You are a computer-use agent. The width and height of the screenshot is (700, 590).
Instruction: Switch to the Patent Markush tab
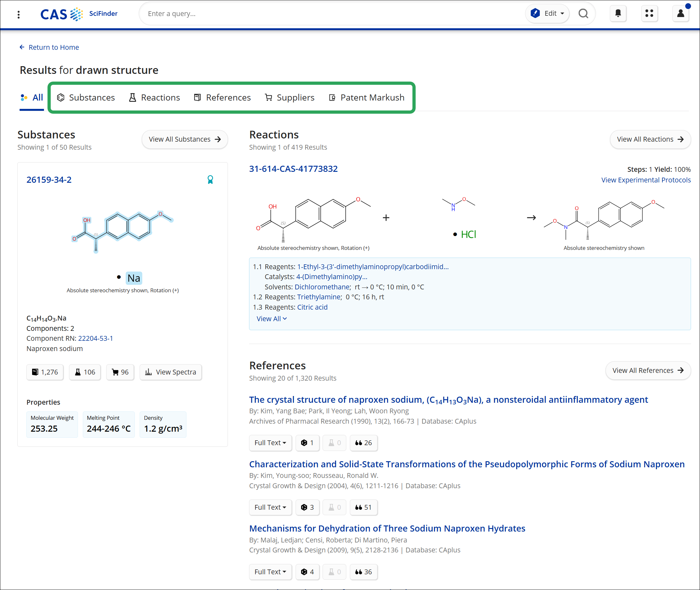tap(367, 97)
